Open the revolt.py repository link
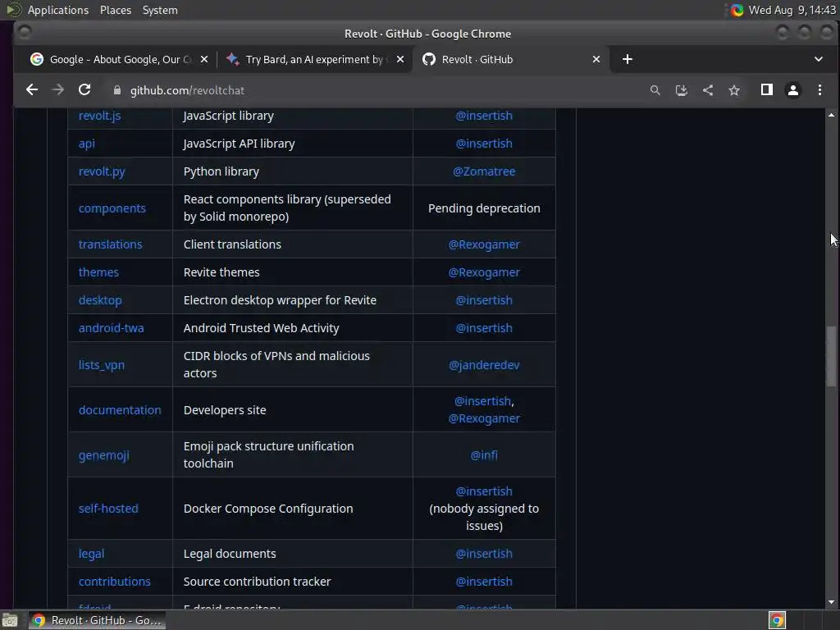Screen dimensions: 840x630 102,171
